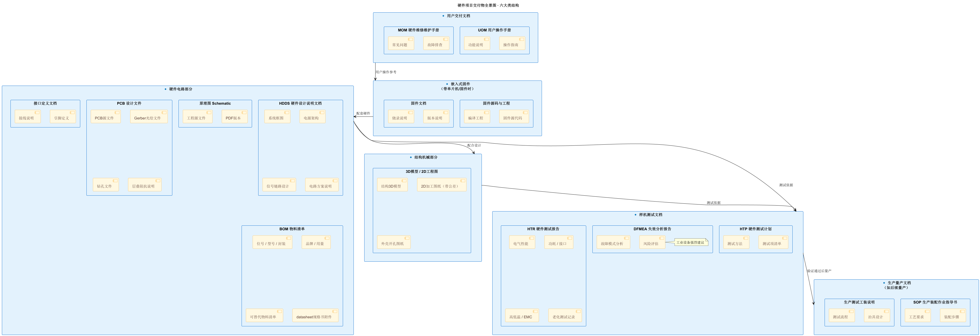Screen dimensions: 980x336
Task: Select the datasheet规格书附件 component
Action: pyautogui.click(x=315, y=315)
